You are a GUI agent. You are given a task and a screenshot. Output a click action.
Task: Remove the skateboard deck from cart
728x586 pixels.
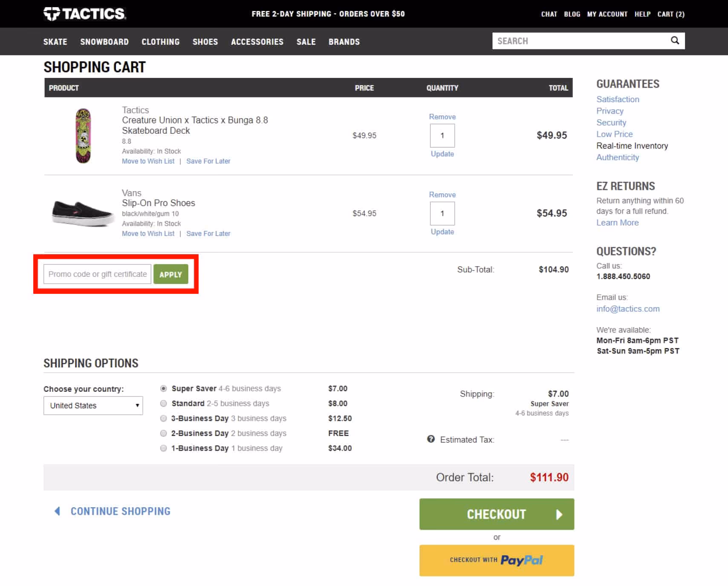coord(442,117)
